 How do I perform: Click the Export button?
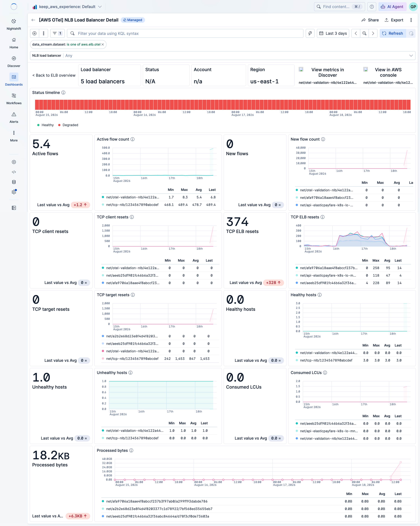point(394,20)
